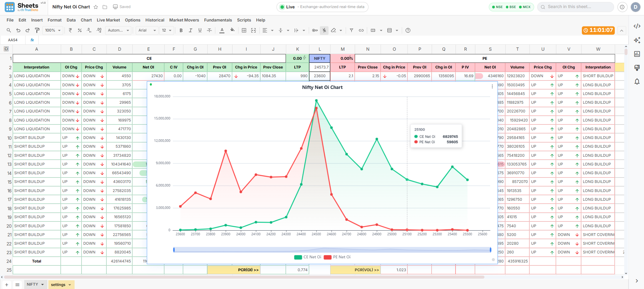Open the Live Market menu
Screen dimensions: 644x289
(x=108, y=20)
